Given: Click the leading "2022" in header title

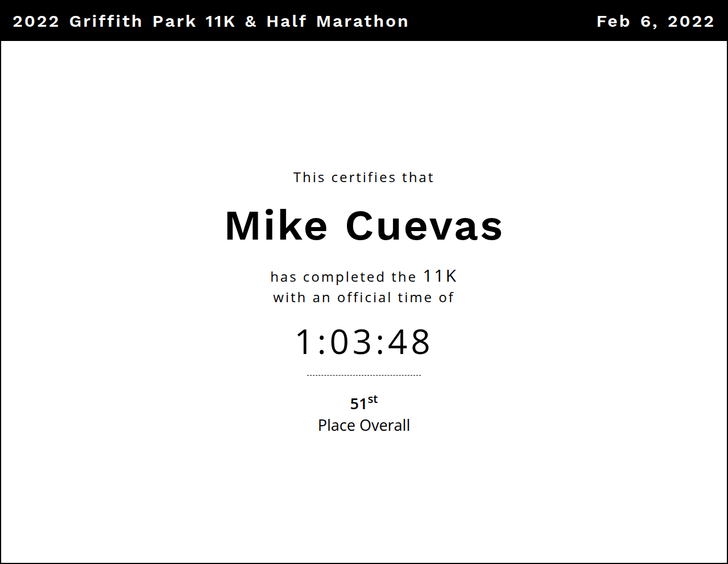Looking at the screenshot, I should pyautogui.click(x=36, y=22).
